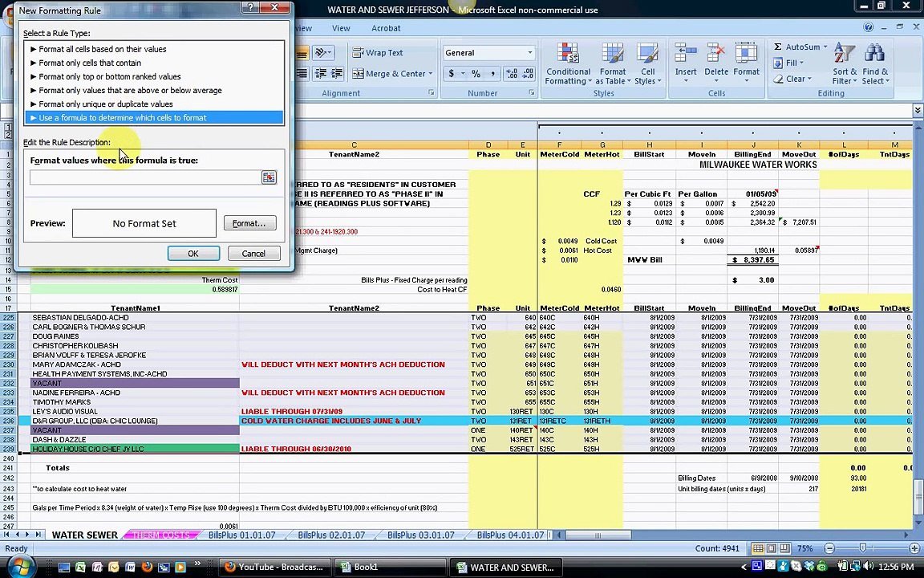Select 'Format only cells that contain' rule
This screenshot has width=924, height=578.
(x=154, y=63)
